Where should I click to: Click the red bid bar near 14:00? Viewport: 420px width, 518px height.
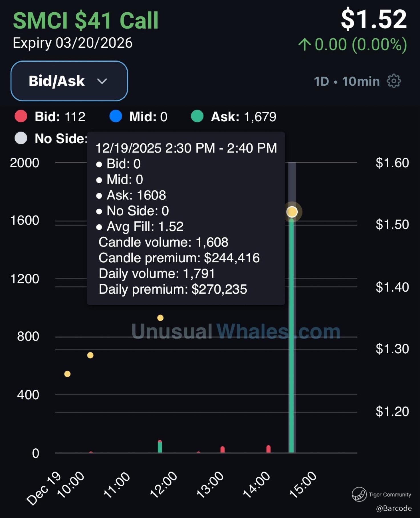tap(268, 449)
